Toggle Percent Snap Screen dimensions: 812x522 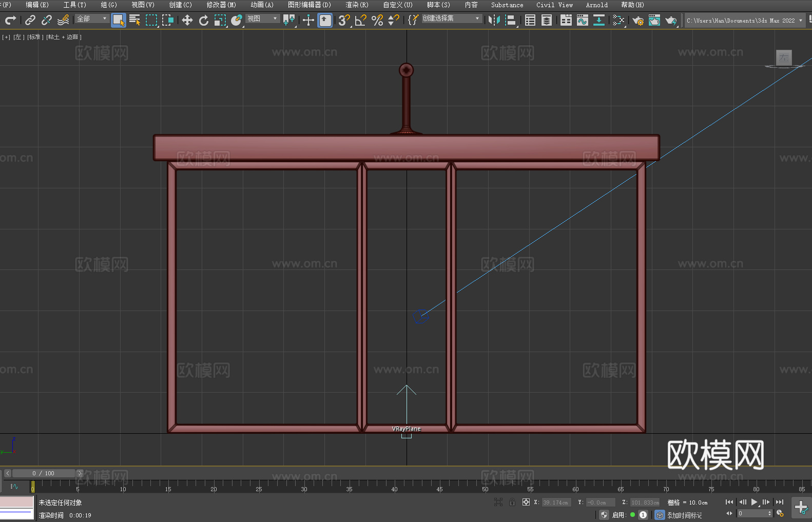pos(377,20)
